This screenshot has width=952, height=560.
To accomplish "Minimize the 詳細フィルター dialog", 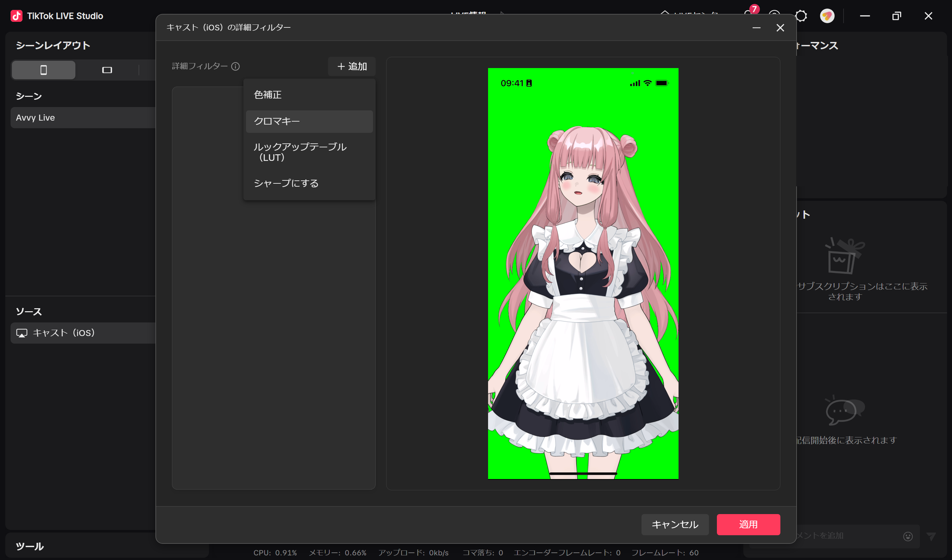I will tap(756, 28).
